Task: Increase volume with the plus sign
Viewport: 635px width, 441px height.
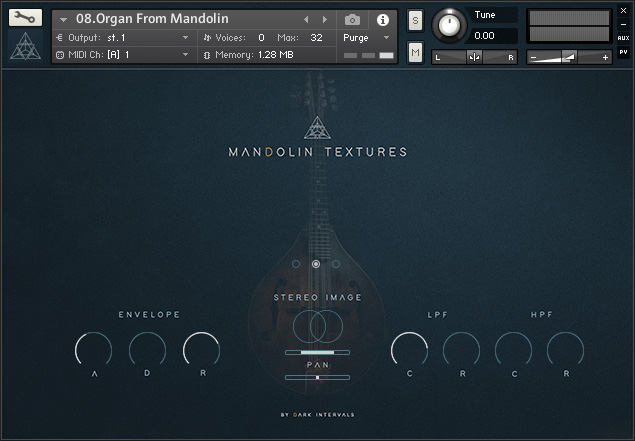Action: click(x=605, y=58)
